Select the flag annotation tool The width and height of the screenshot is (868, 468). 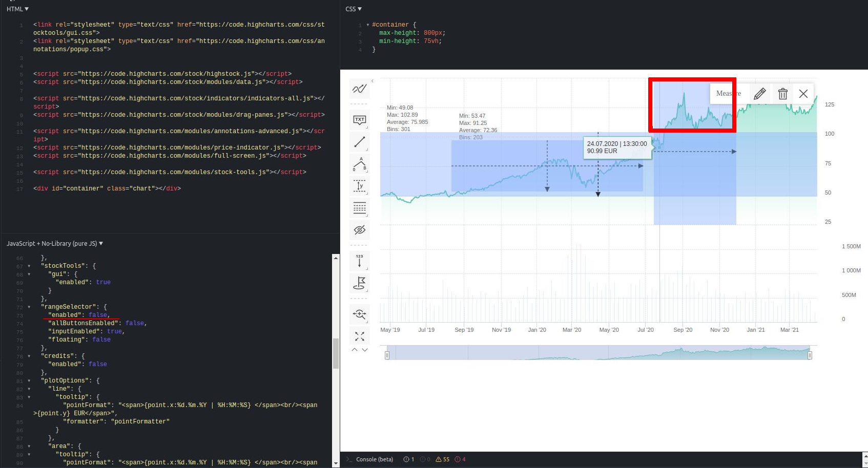coord(359,284)
